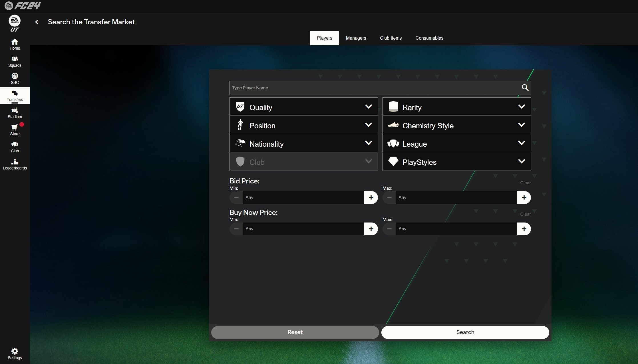
Task: View Leaderboards from the sidebar
Action: [15, 164]
